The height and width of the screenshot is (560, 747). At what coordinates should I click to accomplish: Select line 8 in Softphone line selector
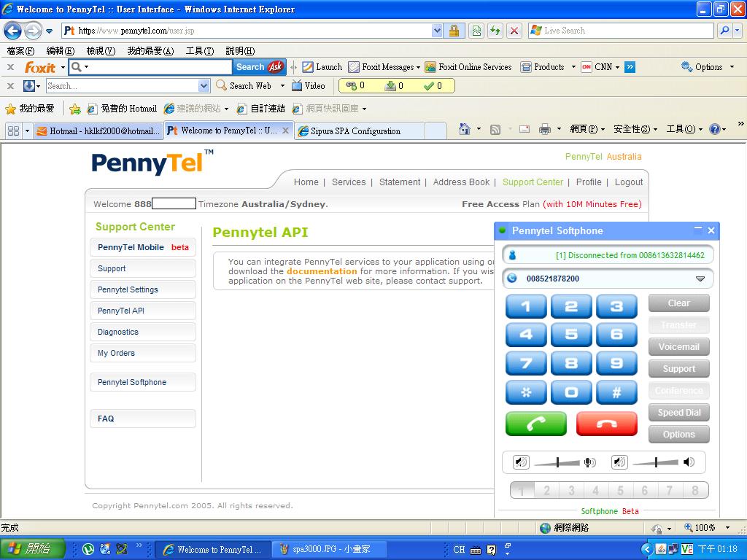click(x=695, y=490)
